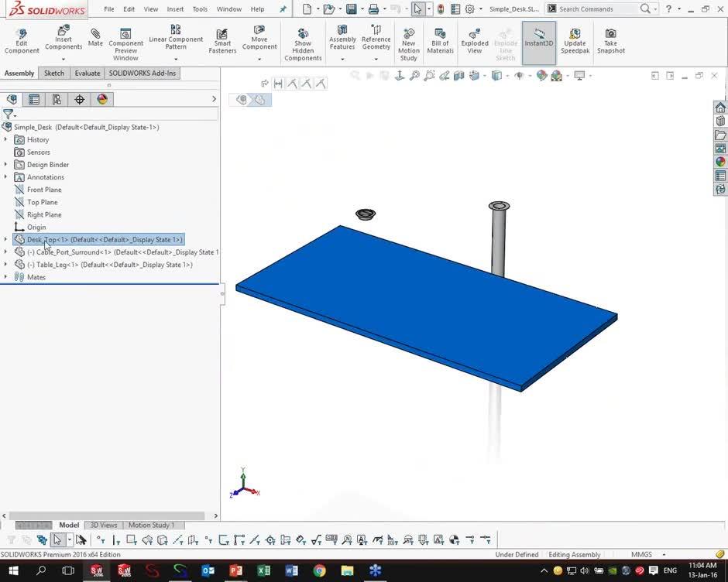Open the Smart Fasteners tool
728x582 pixels.
coord(222,39)
